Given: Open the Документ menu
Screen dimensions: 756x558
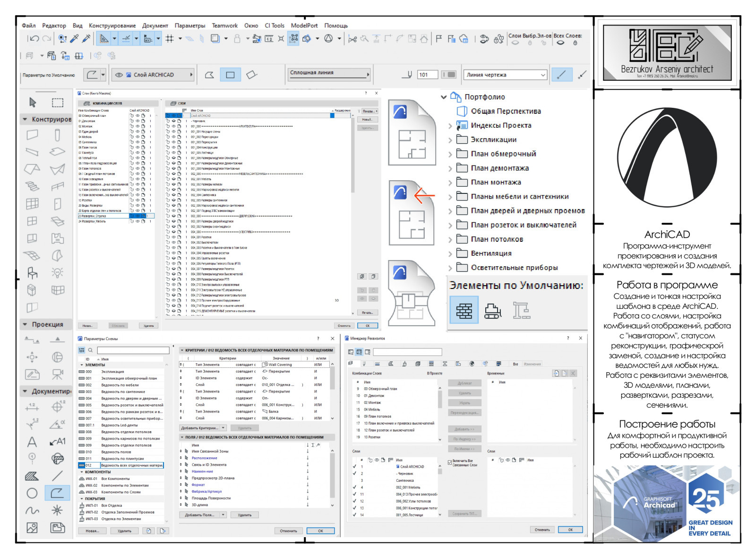Looking at the screenshot, I should coord(155,26).
